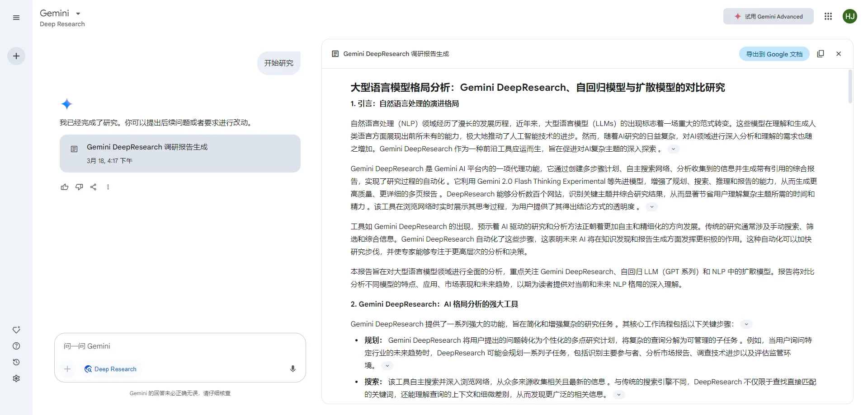The width and height of the screenshot is (868, 415).
Task: Click the Try Gemini Advanced button
Action: point(768,16)
